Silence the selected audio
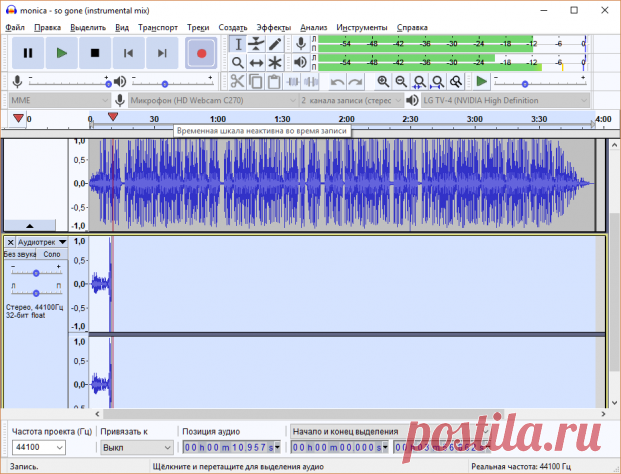 pos(311,82)
